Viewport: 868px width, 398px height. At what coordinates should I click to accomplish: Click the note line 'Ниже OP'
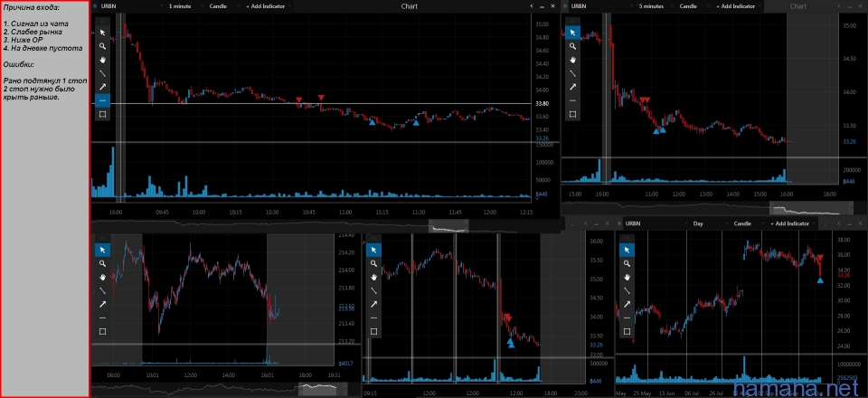click(23, 40)
